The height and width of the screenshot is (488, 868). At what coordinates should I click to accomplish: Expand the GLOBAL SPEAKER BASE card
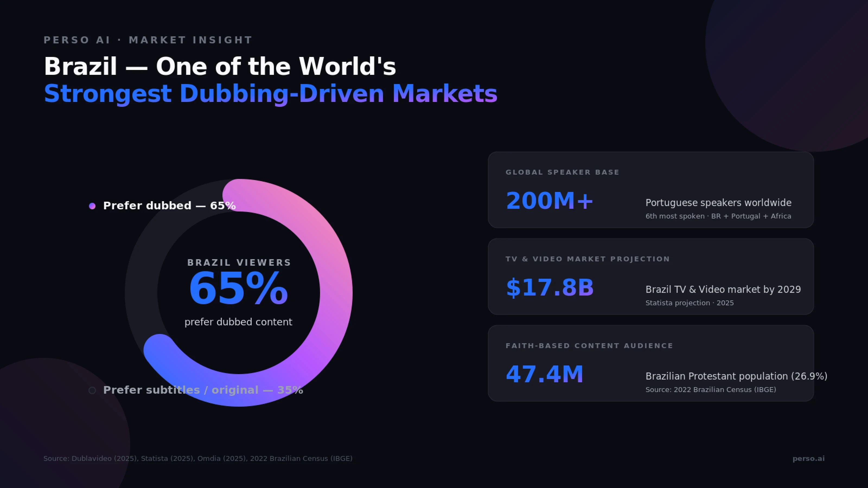650,191
